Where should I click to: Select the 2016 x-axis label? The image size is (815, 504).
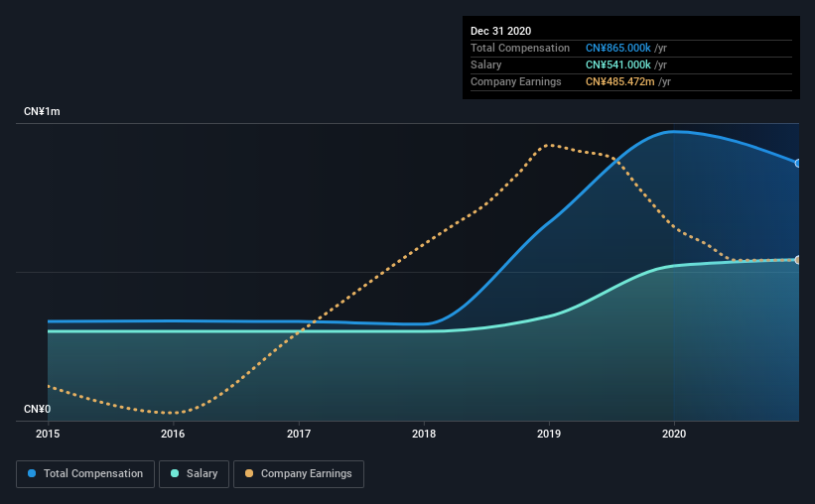point(173,434)
